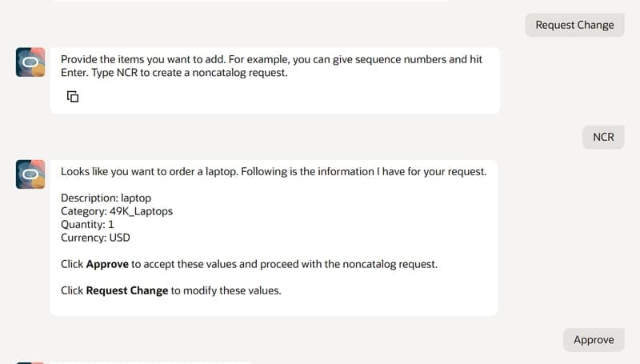The height and width of the screenshot is (364, 640).
Task: Select the NCR message bubble
Action: [603, 137]
